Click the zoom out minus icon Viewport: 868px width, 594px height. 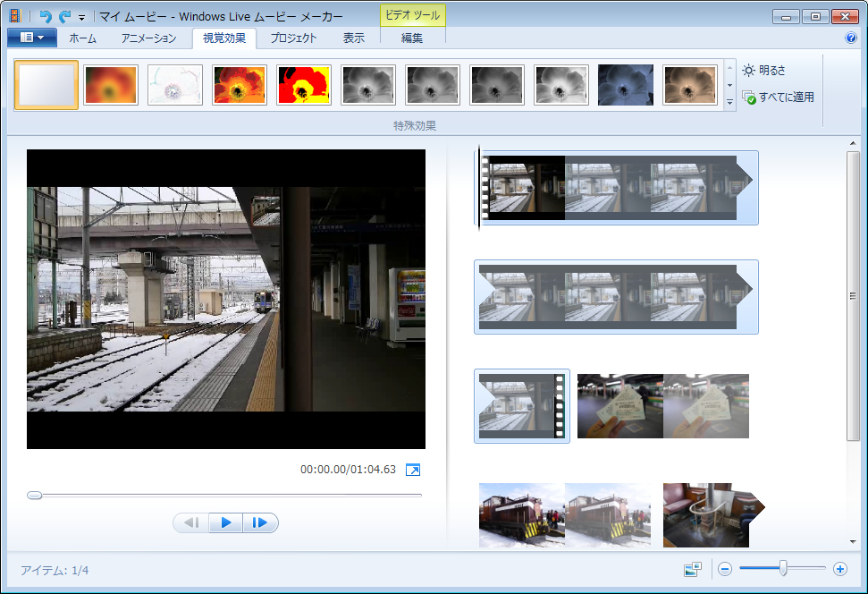pyautogui.click(x=725, y=569)
